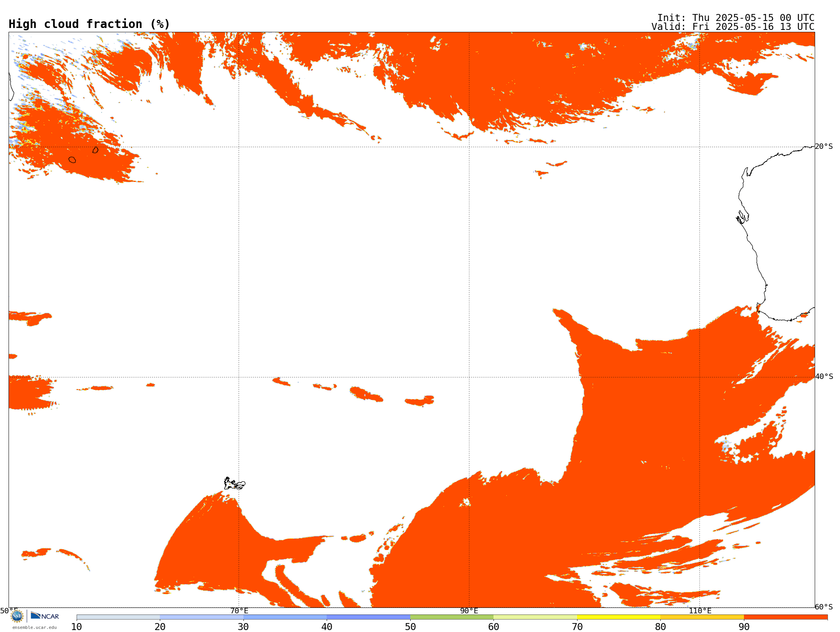Click the 'High cloud fraction (%)' title
The image size is (840, 632).
pos(89,24)
